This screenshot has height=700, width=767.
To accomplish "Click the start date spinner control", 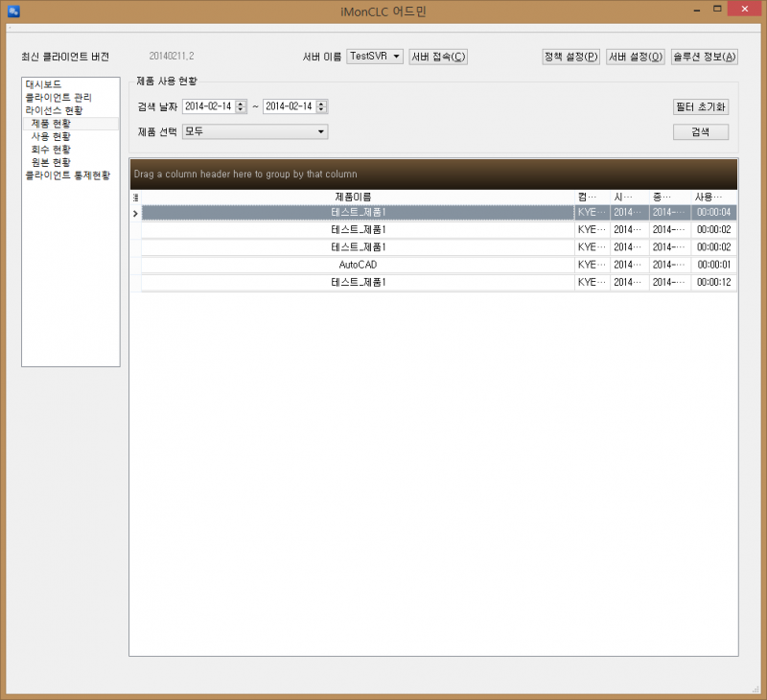I will 241,106.
